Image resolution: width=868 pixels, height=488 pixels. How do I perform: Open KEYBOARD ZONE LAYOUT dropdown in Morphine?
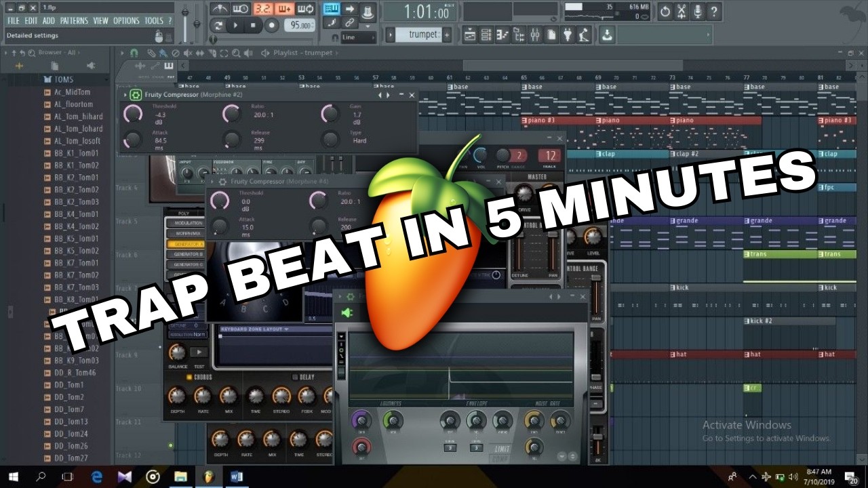(255, 329)
